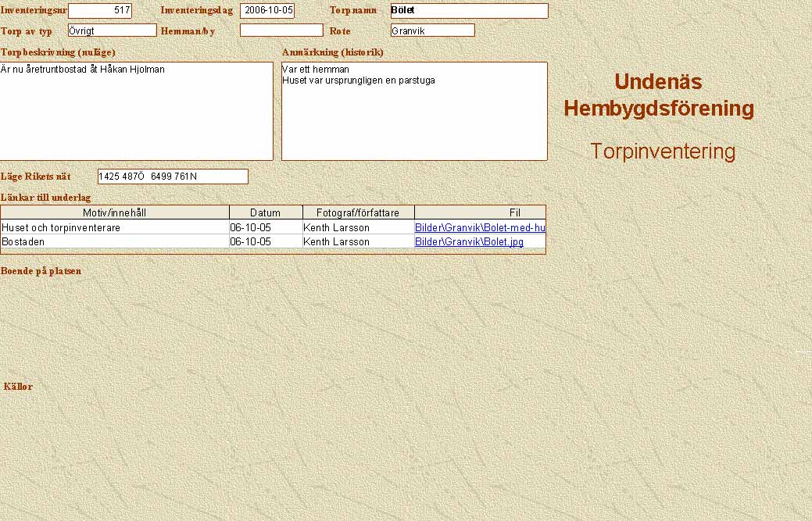Click the empty Hemman/by field
The image size is (812, 521).
(281, 30)
